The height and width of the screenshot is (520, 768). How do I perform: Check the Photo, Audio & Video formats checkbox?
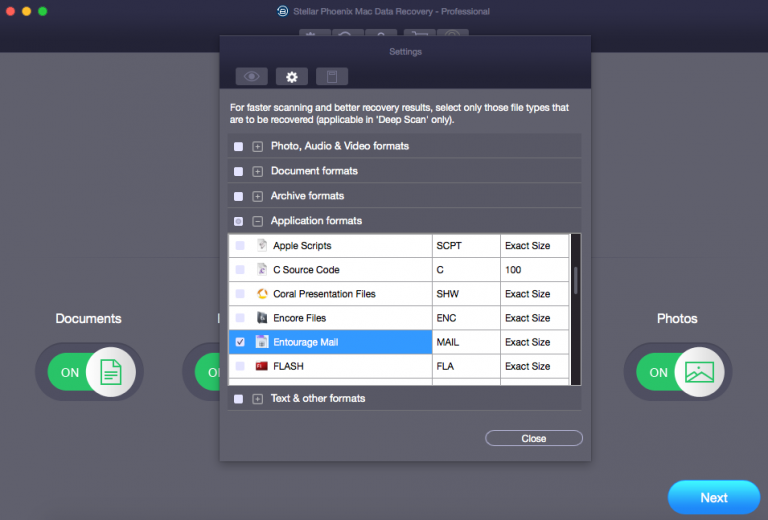point(239,146)
